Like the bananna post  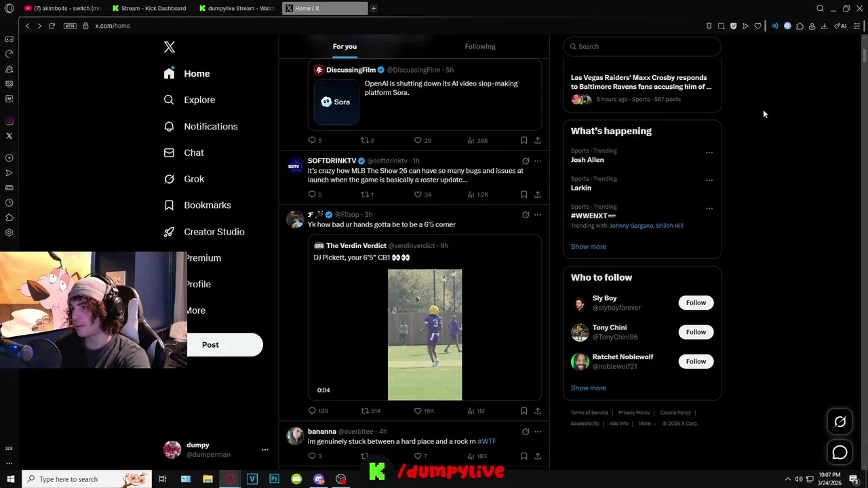[421, 456]
